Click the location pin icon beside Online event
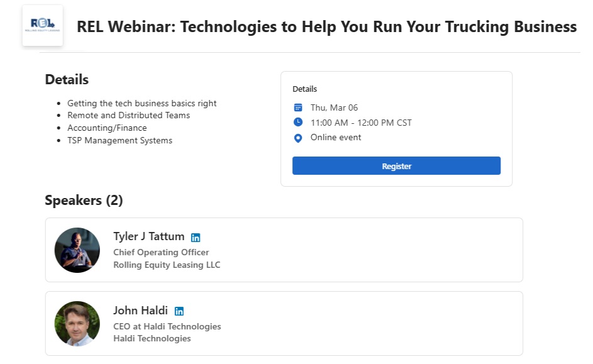This screenshot has height=364, width=593. coord(298,138)
